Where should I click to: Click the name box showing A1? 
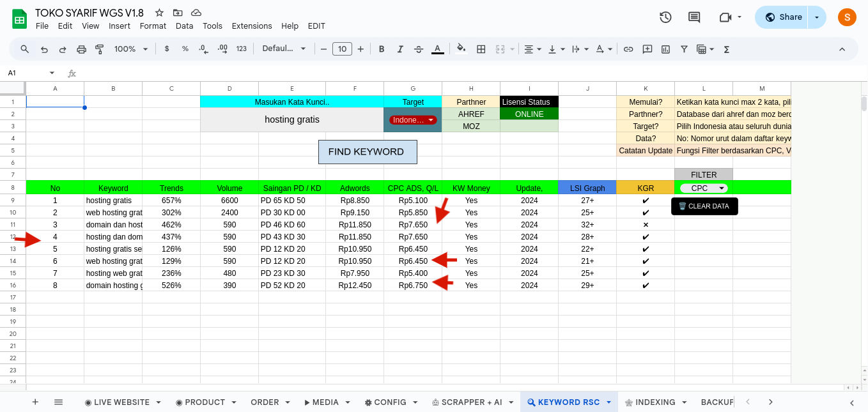(31, 73)
